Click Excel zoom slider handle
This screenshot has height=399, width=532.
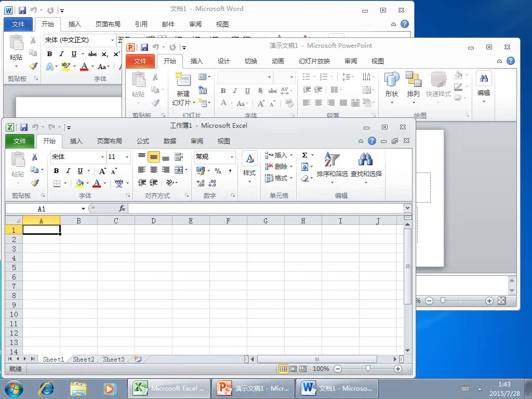pos(368,369)
